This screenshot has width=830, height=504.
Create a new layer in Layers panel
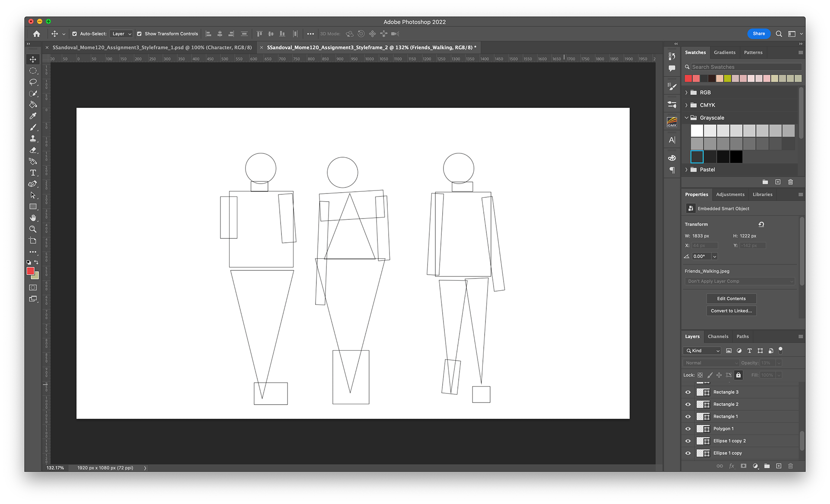tap(779, 466)
